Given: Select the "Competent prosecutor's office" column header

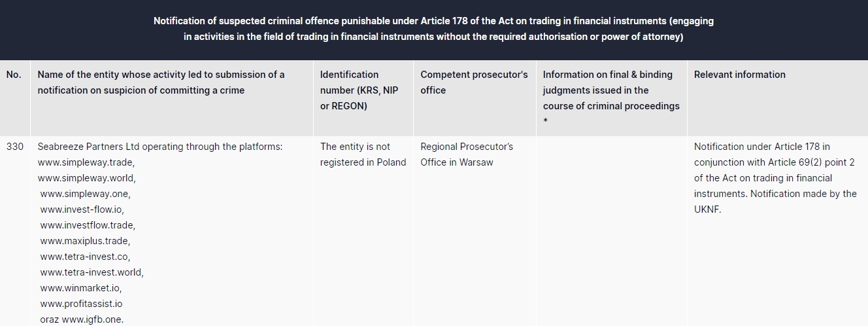Looking at the screenshot, I should tap(474, 82).
